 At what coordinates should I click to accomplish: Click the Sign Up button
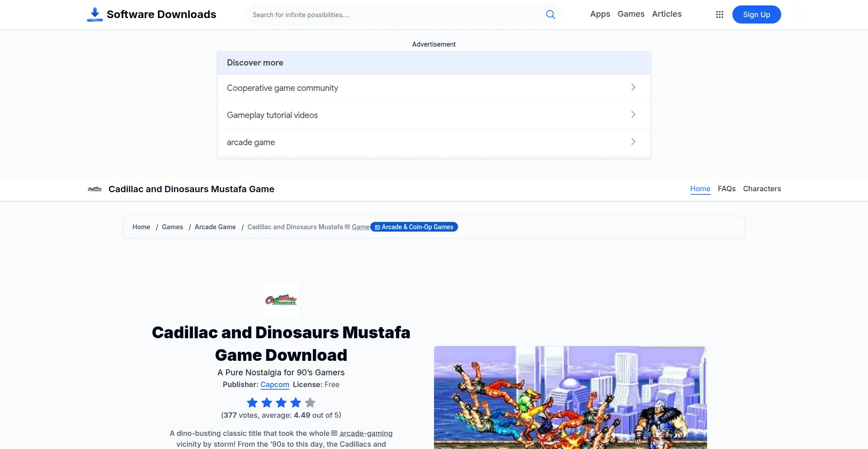pyautogui.click(x=756, y=14)
